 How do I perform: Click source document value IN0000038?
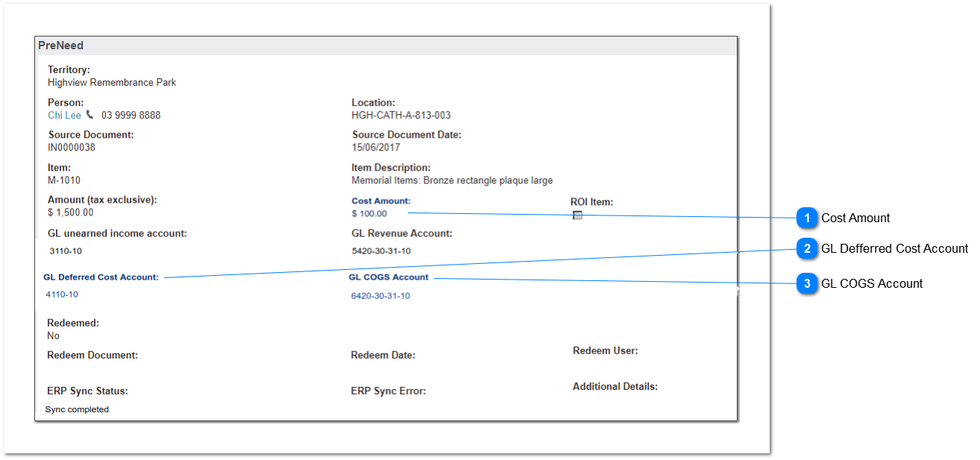point(72,148)
